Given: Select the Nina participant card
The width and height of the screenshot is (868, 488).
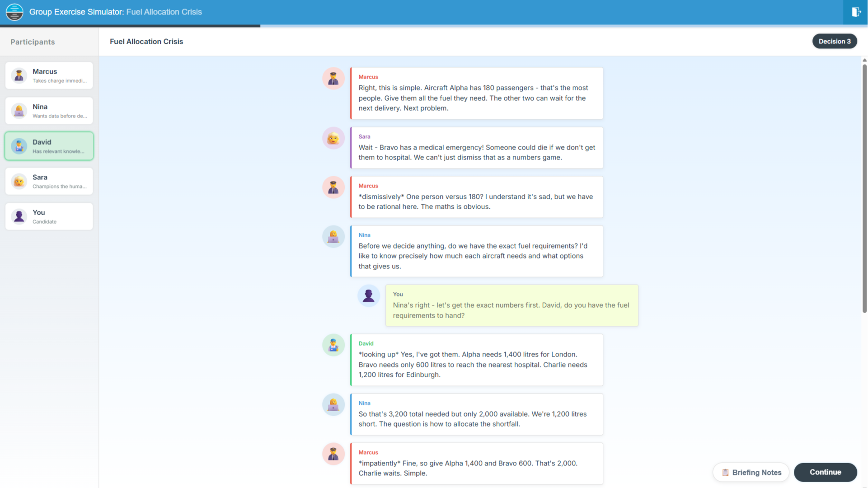Looking at the screenshot, I should (59, 111).
